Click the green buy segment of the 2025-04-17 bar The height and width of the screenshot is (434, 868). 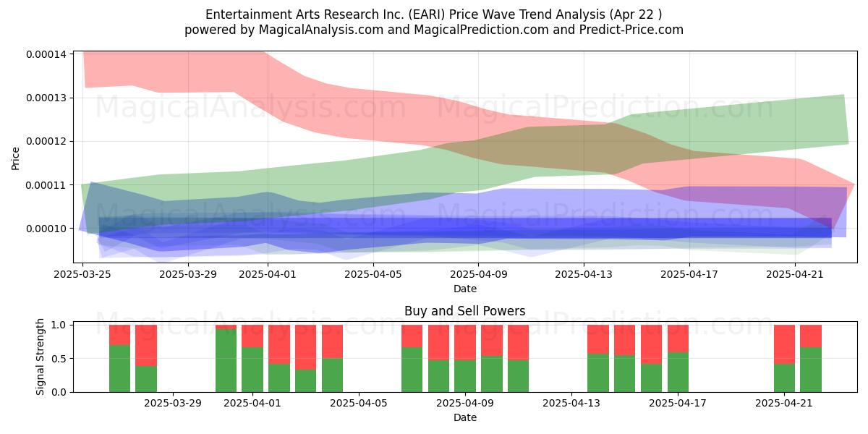tap(678, 373)
